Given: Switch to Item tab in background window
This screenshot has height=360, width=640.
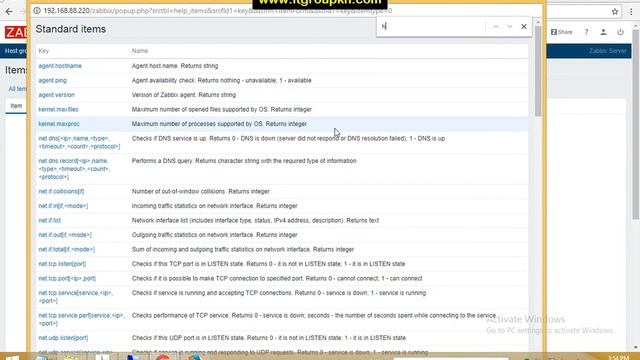Looking at the screenshot, I should pos(16,106).
